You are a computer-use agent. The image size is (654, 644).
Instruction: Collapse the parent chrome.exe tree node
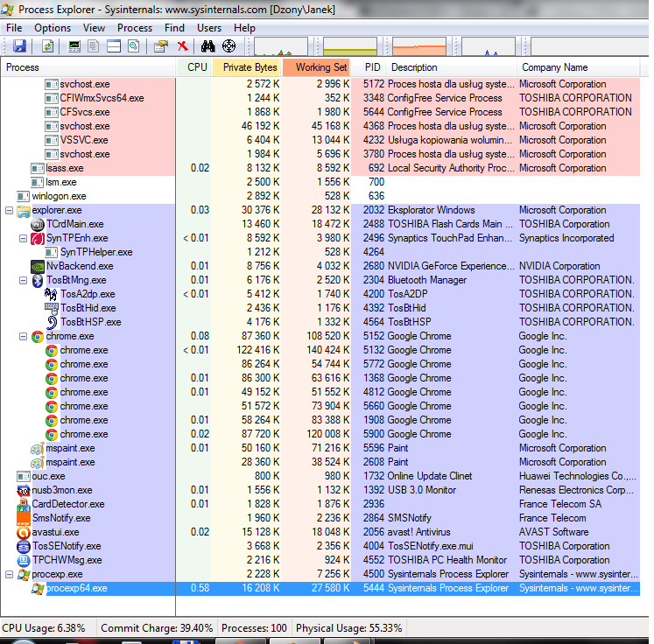coord(24,336)
